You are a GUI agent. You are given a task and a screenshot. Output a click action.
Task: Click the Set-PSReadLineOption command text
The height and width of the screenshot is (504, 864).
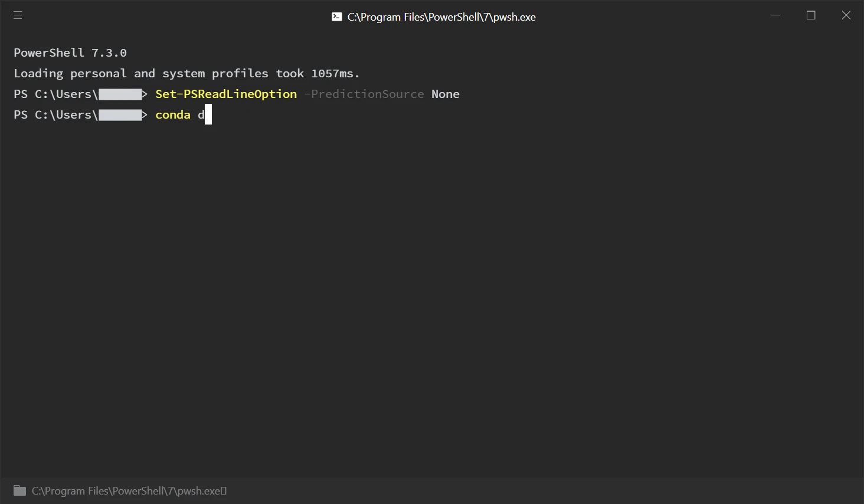[x=226, y=94]
